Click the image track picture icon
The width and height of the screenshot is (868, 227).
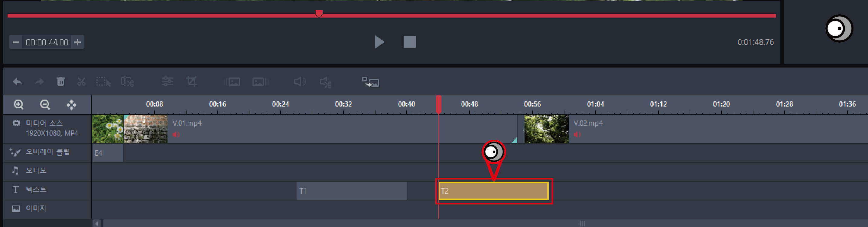(16, 209)
